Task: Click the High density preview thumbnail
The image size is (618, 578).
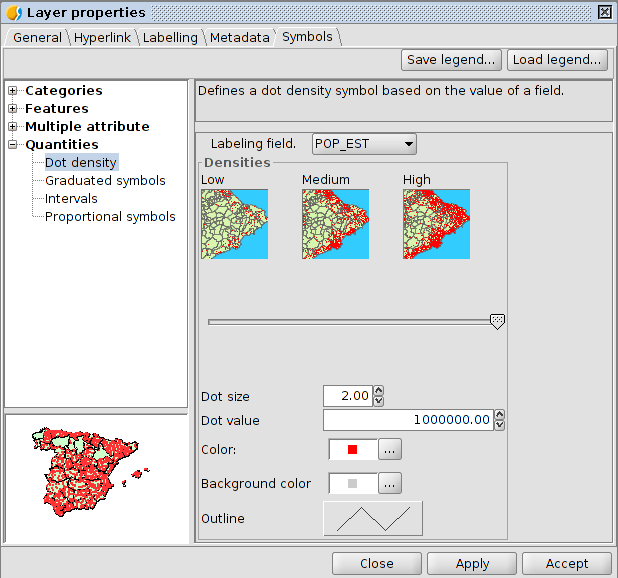Action: pyautogui.click(x=436, y=224)
